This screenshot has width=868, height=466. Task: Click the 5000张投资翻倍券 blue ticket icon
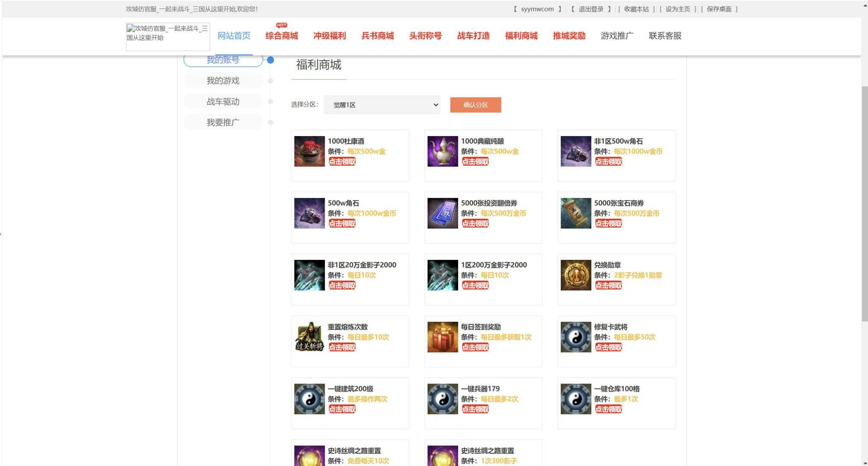pos(442,213)
